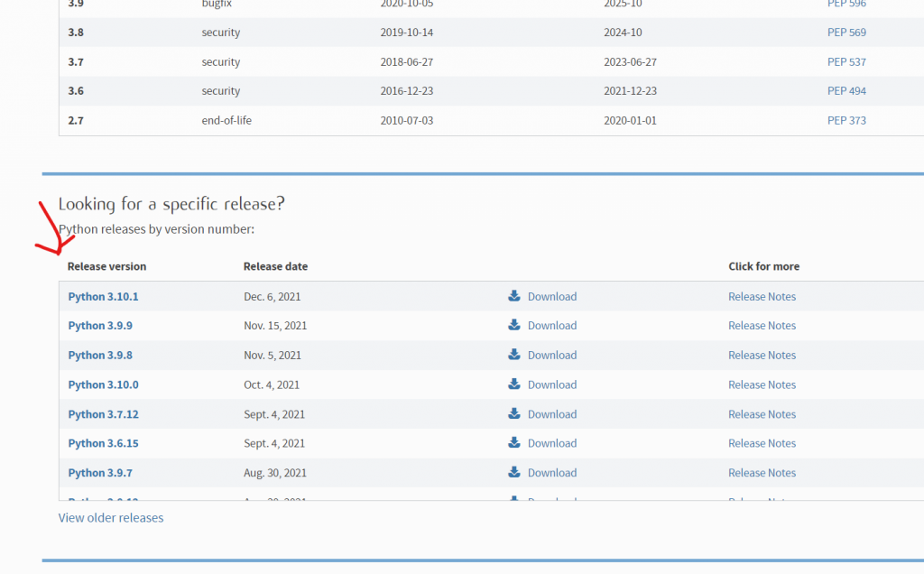
Task: Open PEP 569 schedule link
Action: point(846,32)
